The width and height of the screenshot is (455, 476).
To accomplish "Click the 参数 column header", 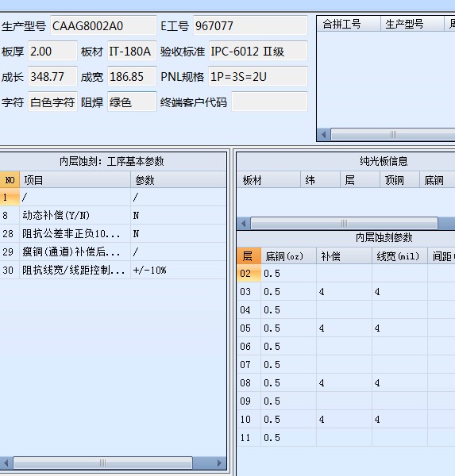I will click(178, 180).
